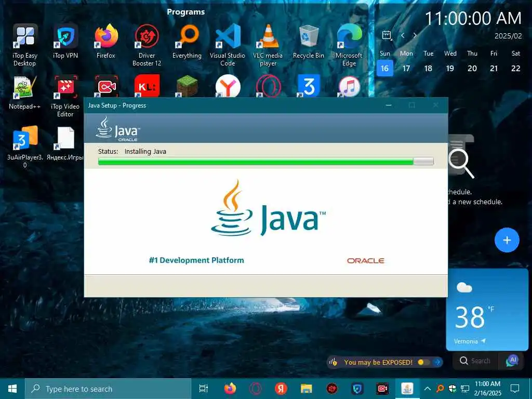Click the ORACLE link in Java banner
This screenshot has height=399, width=532.
128,140
